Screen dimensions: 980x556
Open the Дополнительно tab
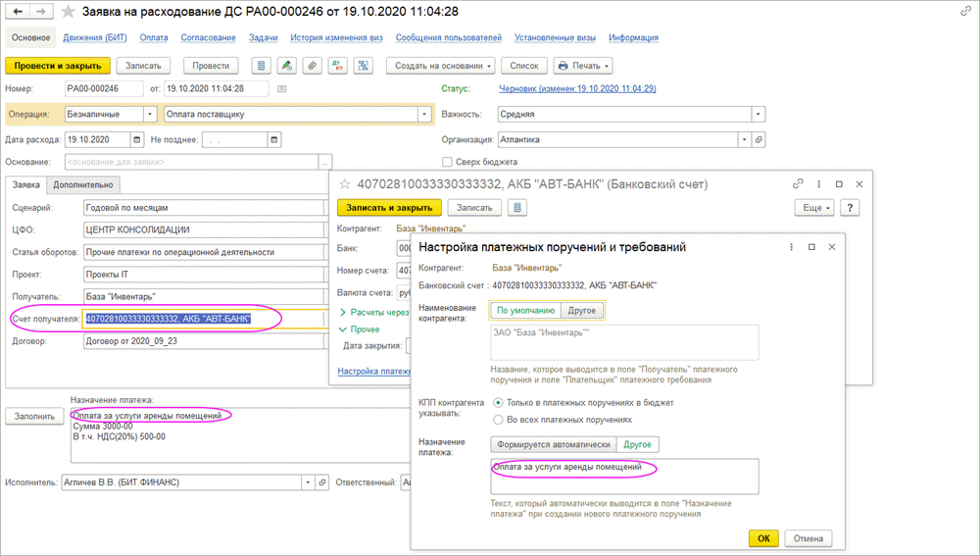82,184
